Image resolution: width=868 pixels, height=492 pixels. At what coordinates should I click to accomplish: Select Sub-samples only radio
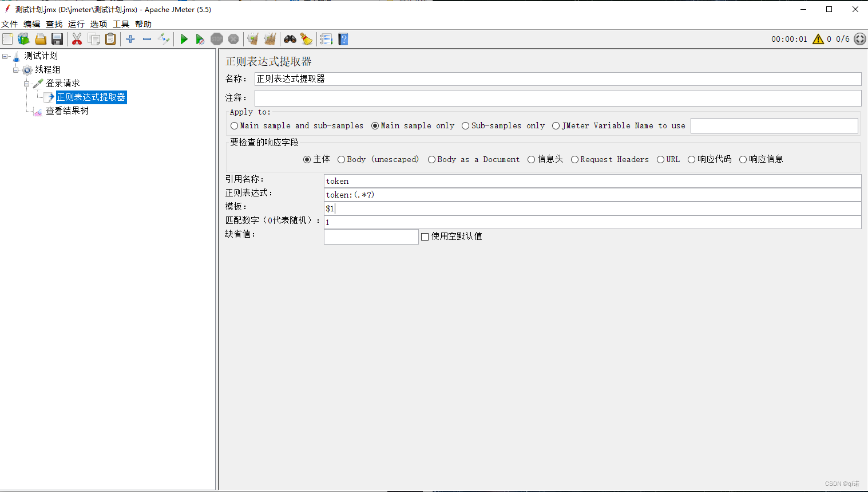click(x=465, y=125)
